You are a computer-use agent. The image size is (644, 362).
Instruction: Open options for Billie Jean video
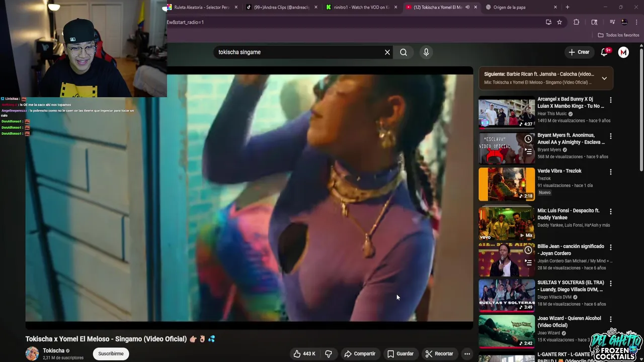click(x=611, y=247)
